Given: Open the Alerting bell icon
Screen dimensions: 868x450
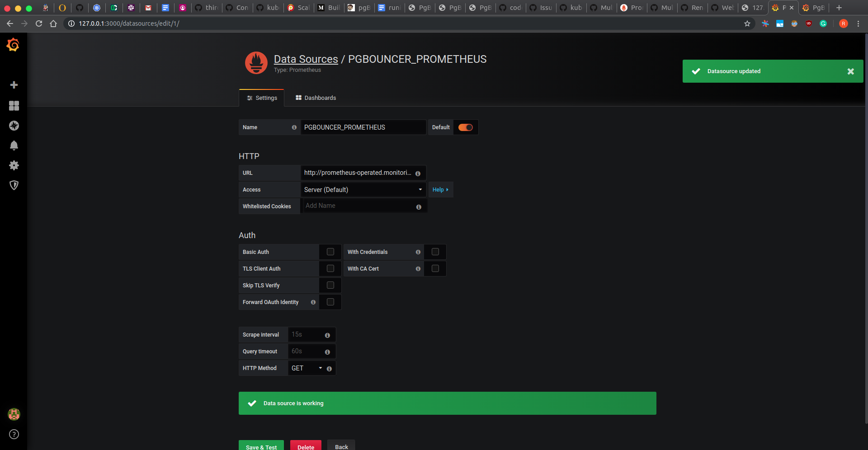Looking at the screenshot, I should (x=14, y=145).
